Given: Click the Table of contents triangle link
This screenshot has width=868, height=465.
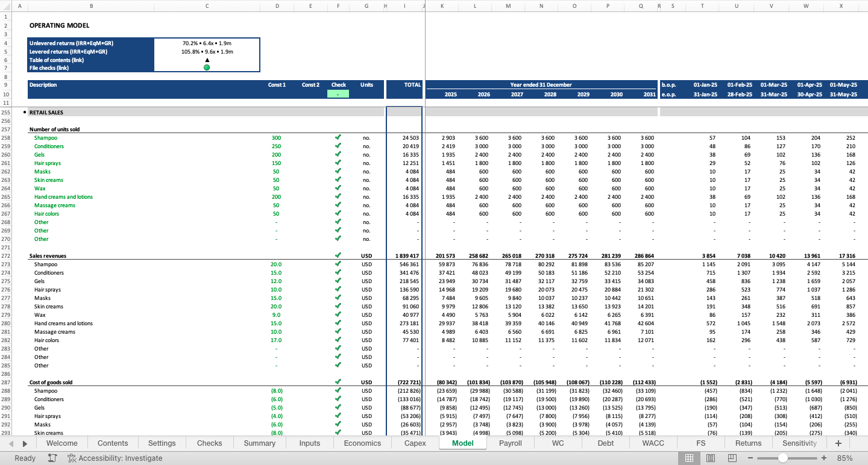Looking at the screenshot, I should (x=207, y=60).
